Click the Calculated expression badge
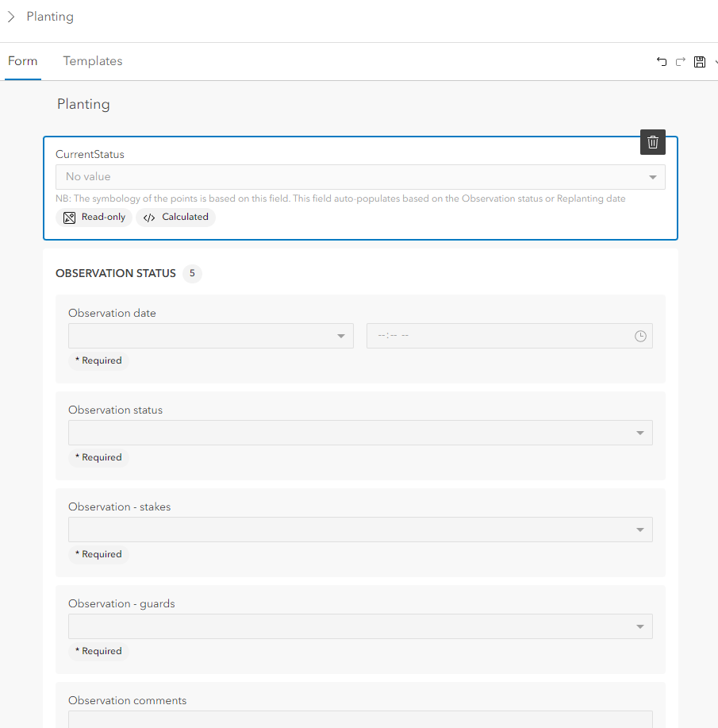This screenshot has height=728, width=718. pyautogui.click(x=176, y=218)
